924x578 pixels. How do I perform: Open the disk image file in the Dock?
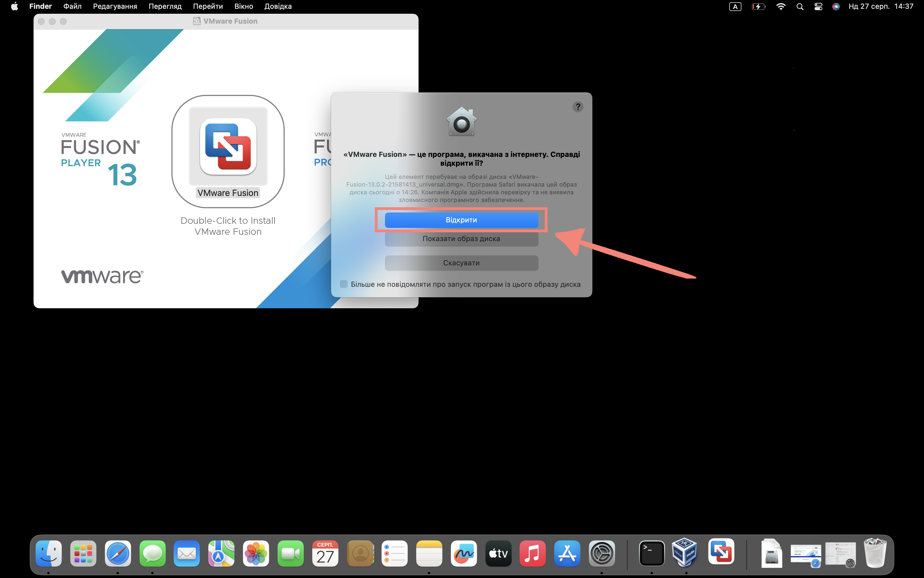[771, 553]
